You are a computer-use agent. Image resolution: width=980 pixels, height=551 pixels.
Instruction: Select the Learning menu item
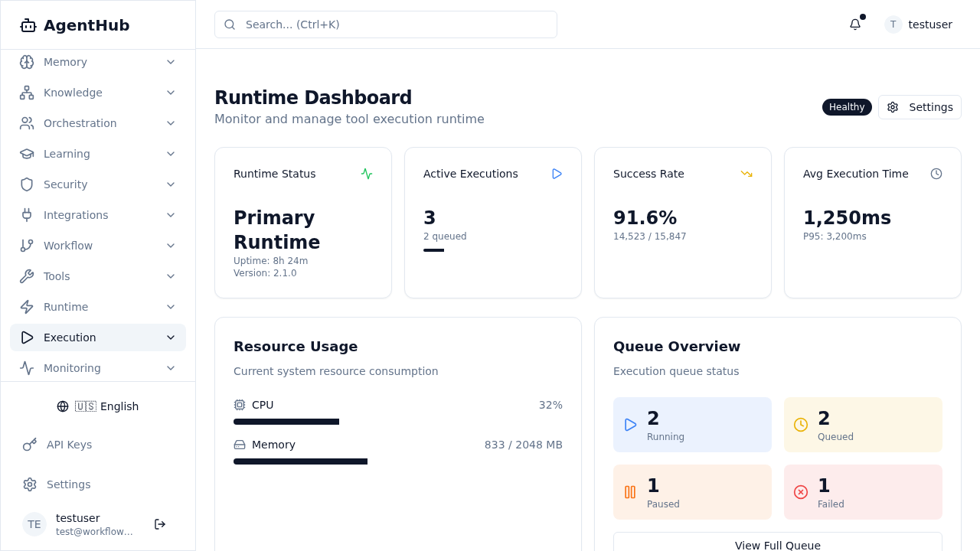tap(98, 154)
